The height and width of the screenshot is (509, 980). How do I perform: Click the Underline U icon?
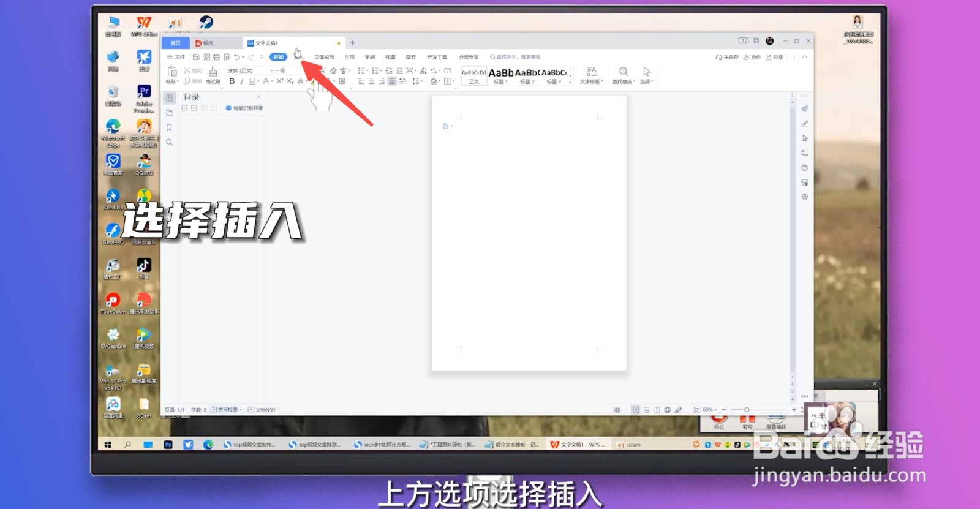point(251,81)
